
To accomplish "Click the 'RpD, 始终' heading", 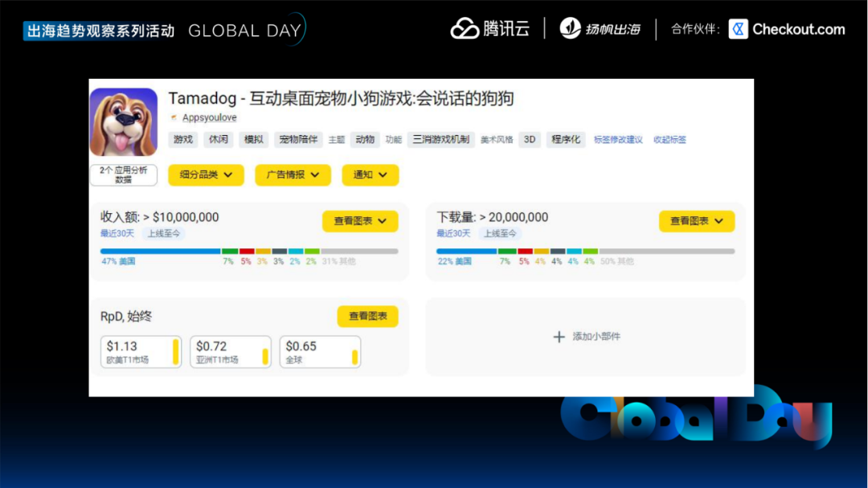I will (x=125, y=316).
